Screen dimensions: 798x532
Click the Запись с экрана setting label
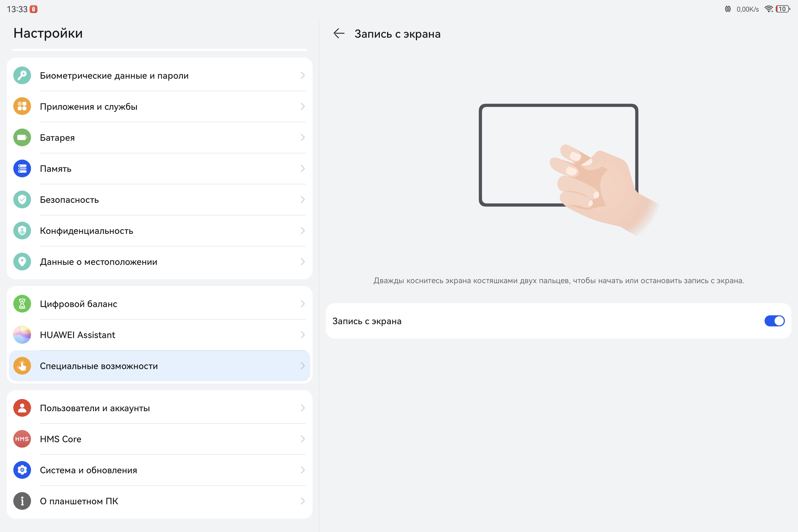coord(367,321)
